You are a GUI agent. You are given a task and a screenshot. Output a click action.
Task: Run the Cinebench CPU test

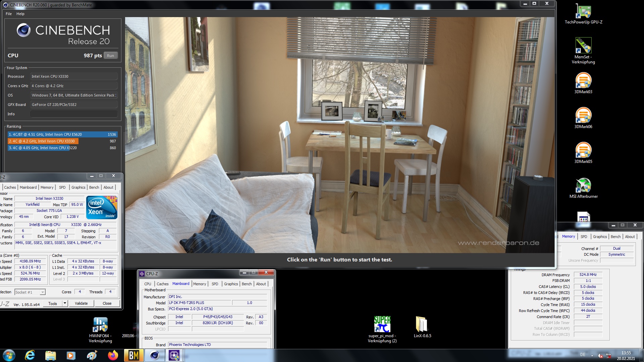coord(110,56)
